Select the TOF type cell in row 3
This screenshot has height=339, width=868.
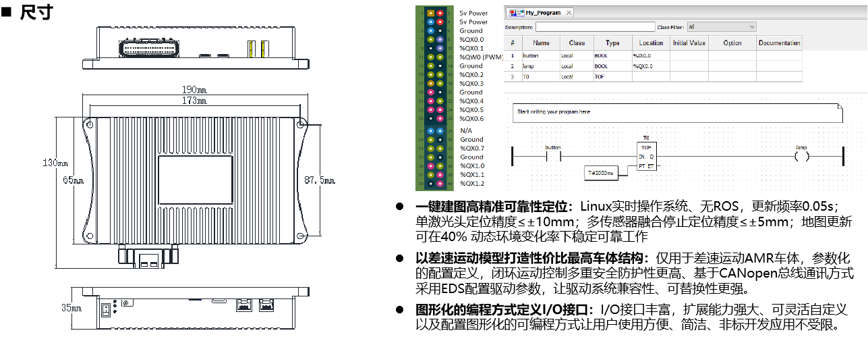click(612, 77)
